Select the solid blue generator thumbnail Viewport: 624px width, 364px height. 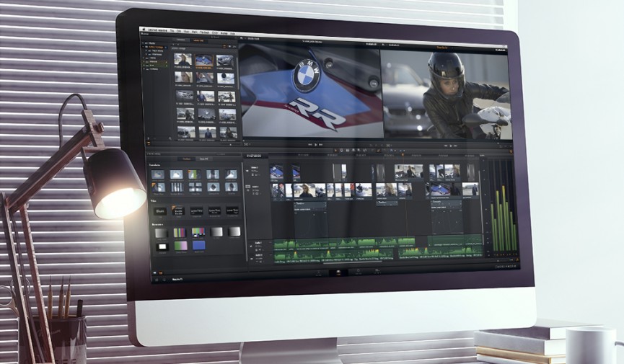point(198,246)
